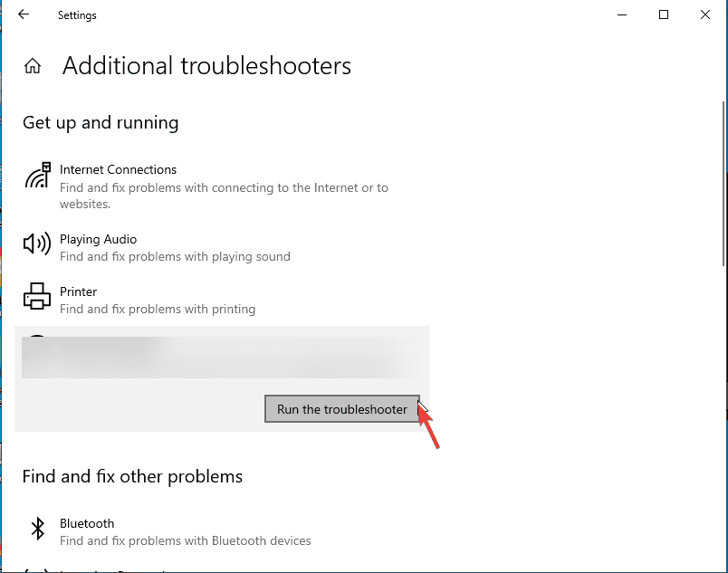Click 'Find and fix problems with playing sound'
This screenshot has width=728, height=573.
175,256
